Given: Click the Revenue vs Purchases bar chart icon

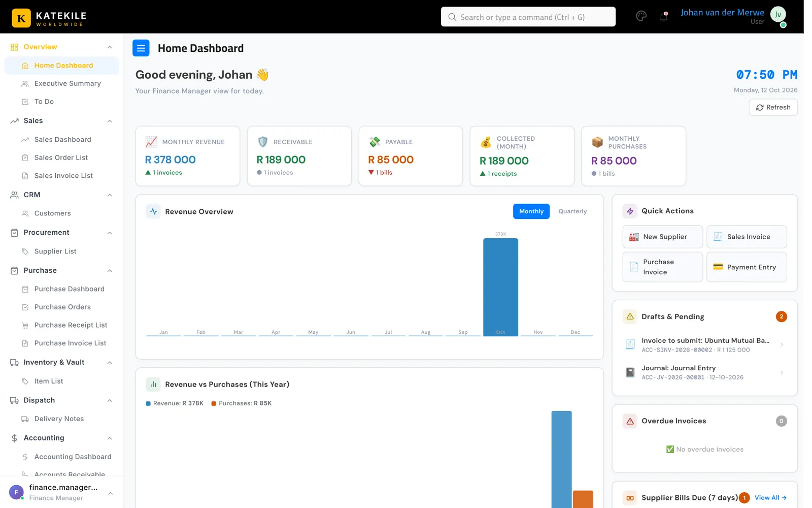Looking at the screenshot, I should (153, 385).
